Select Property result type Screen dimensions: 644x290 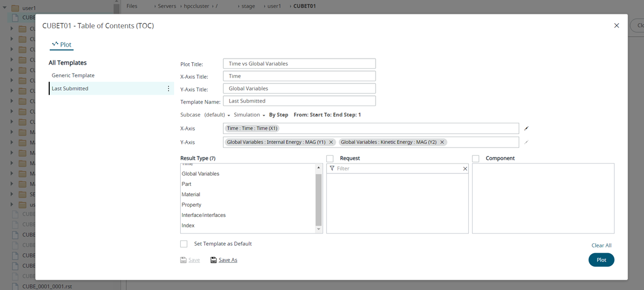(x=191, y=205)
